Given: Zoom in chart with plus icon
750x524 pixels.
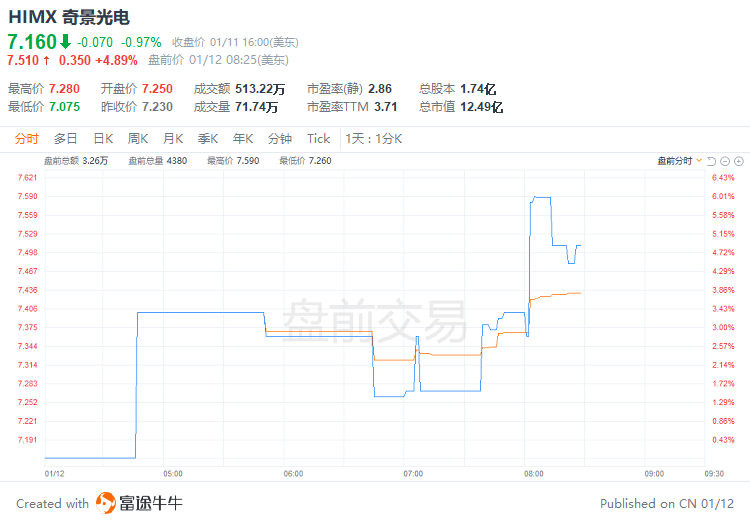Looking at the screenshot, I should pos(739,161).
